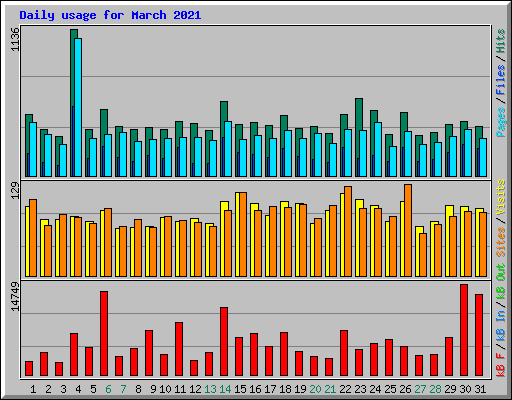
Task: Click the blue 'Files' legend label
Action: 501,80
